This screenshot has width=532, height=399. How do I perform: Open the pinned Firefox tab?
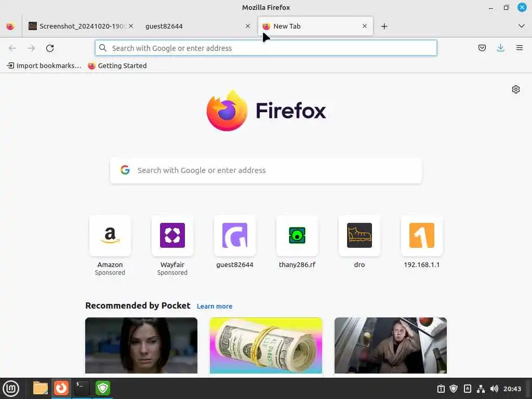point(10,26)
